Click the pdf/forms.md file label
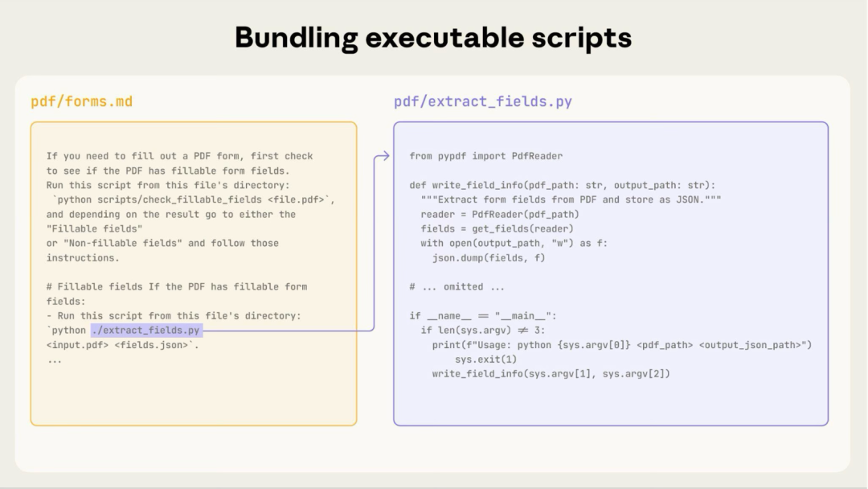This screenshot has height=489, width=868. point(81,102)
